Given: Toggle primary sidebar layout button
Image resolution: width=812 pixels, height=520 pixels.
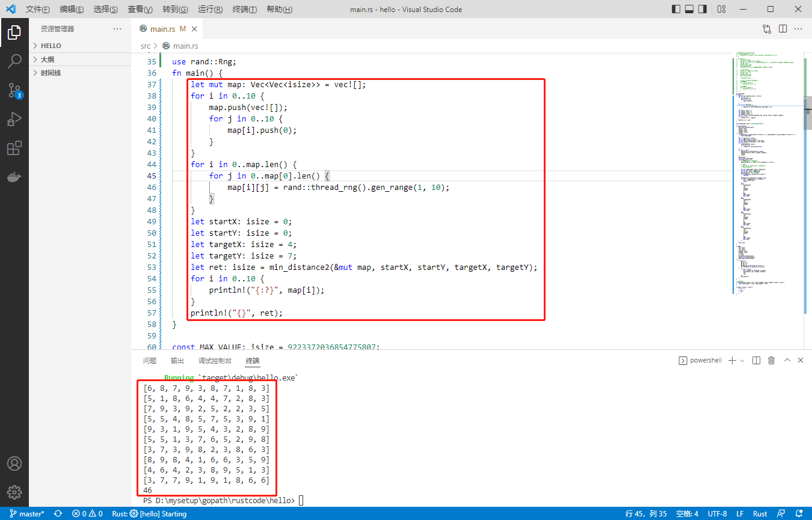Looking at the screenshot, I should point(676,9).
